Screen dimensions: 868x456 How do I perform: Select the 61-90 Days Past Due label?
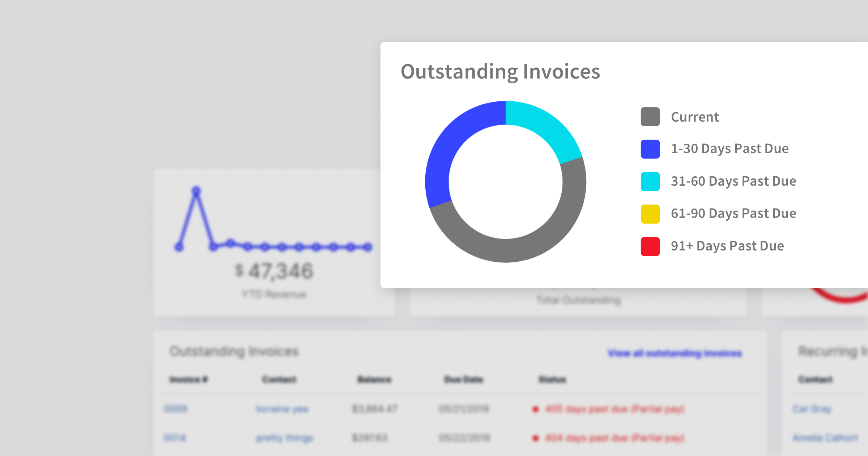click(733, 214)
